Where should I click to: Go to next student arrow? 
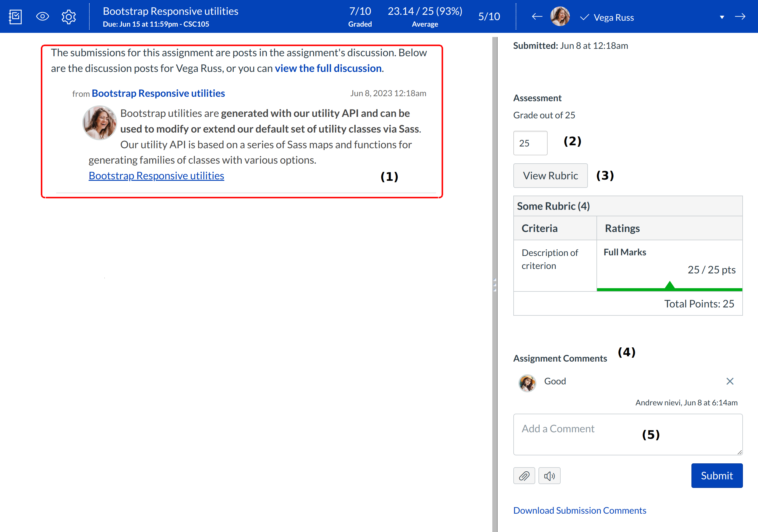click(x=740, y=17)
